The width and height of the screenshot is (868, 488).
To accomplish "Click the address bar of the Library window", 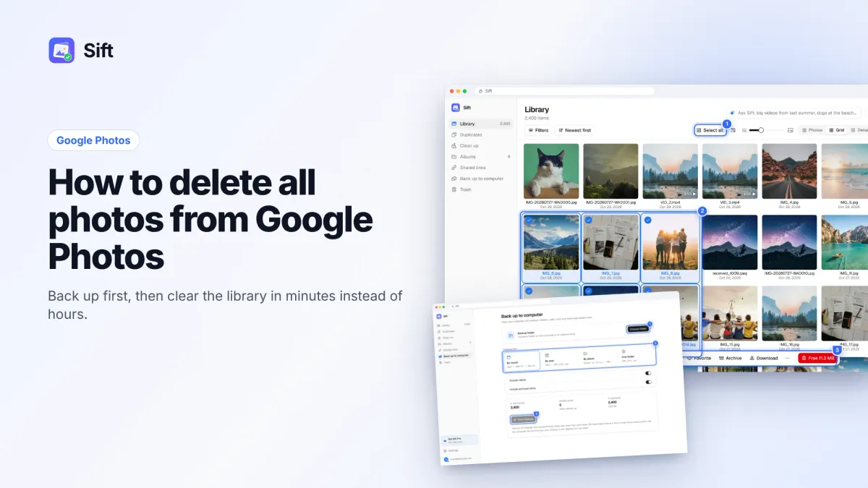I will [564, 91].
